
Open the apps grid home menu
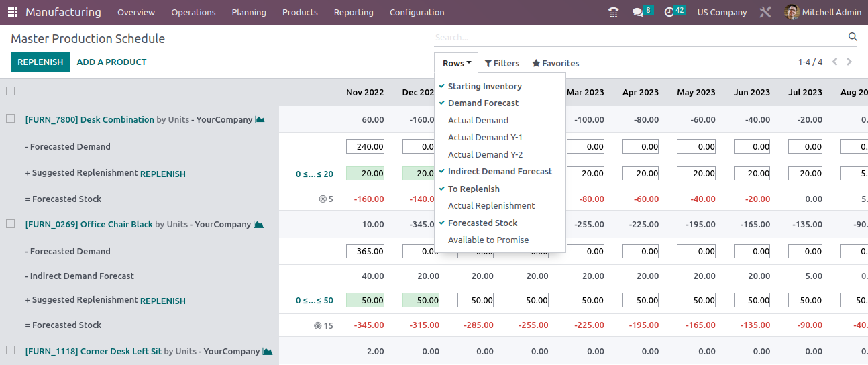13,12
